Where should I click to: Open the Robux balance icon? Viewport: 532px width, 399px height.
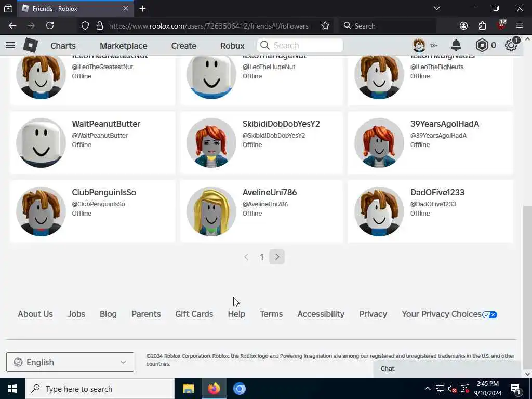pyautogui.click(x=482, y=45)
